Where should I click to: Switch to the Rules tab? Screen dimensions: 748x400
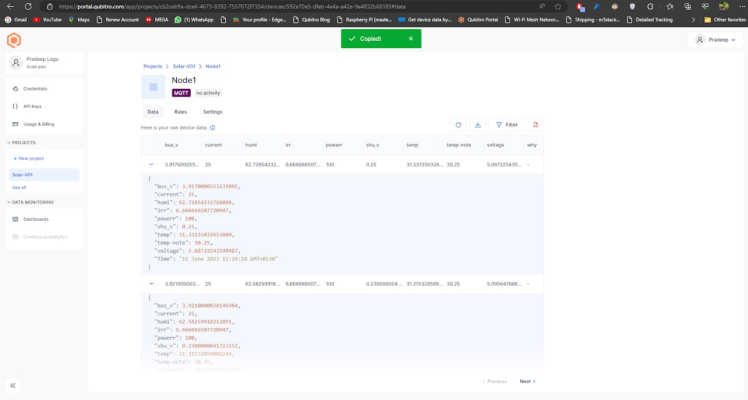(180, 112)
